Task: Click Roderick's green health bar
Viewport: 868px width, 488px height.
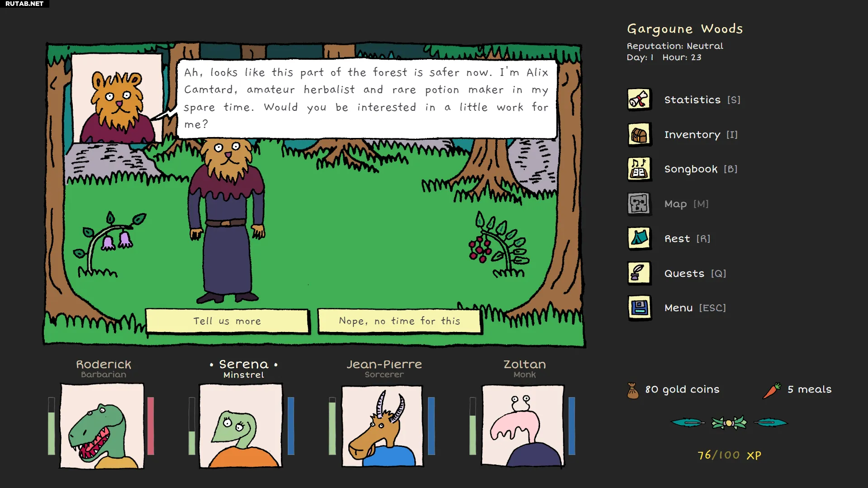Action: 52,426
